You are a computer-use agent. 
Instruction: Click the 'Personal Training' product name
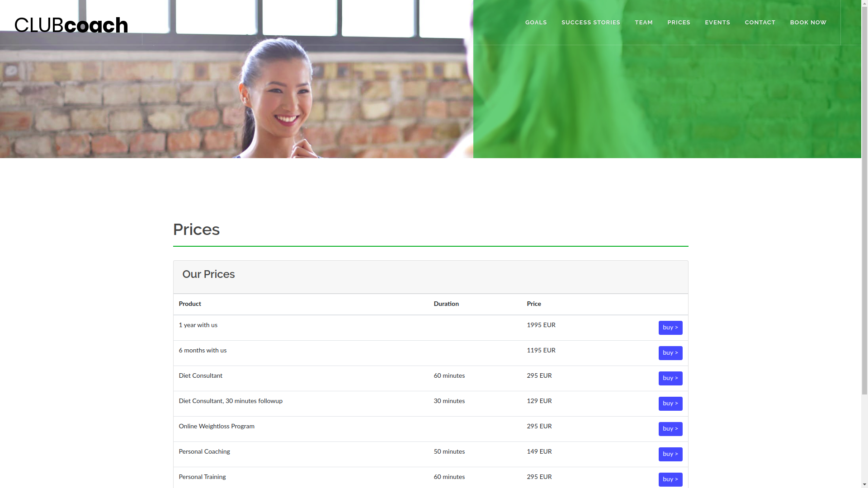(x=202, y=477)
